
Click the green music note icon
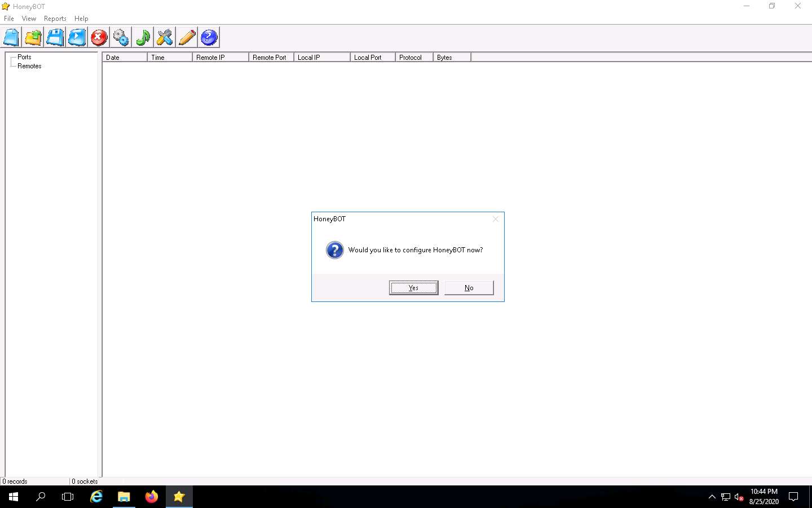point(143,38)
